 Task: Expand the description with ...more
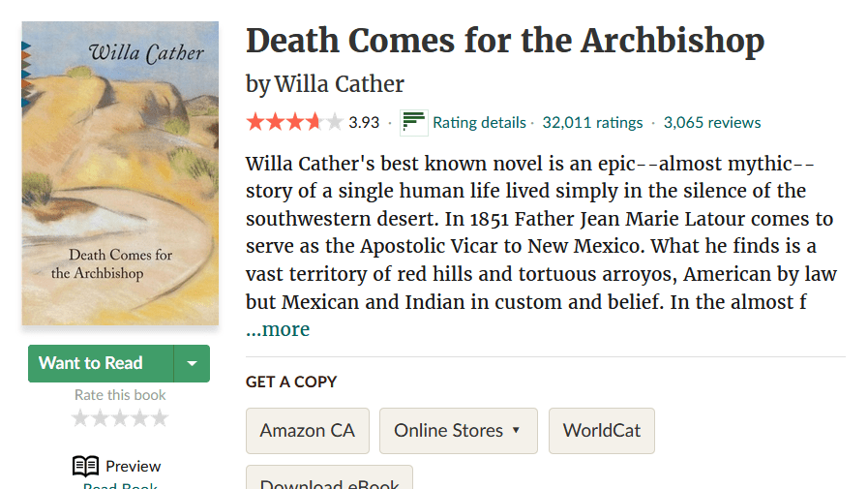point(278,329)
